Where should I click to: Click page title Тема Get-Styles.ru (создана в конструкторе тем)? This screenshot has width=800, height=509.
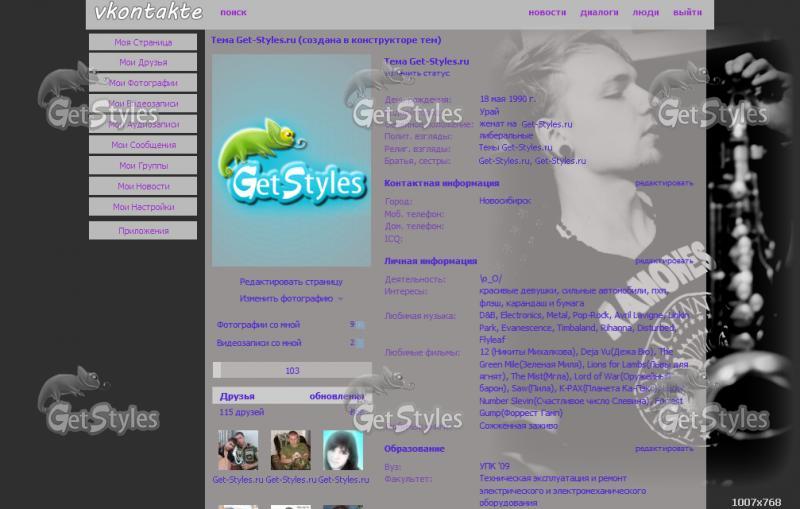click(x=326, y=40)
